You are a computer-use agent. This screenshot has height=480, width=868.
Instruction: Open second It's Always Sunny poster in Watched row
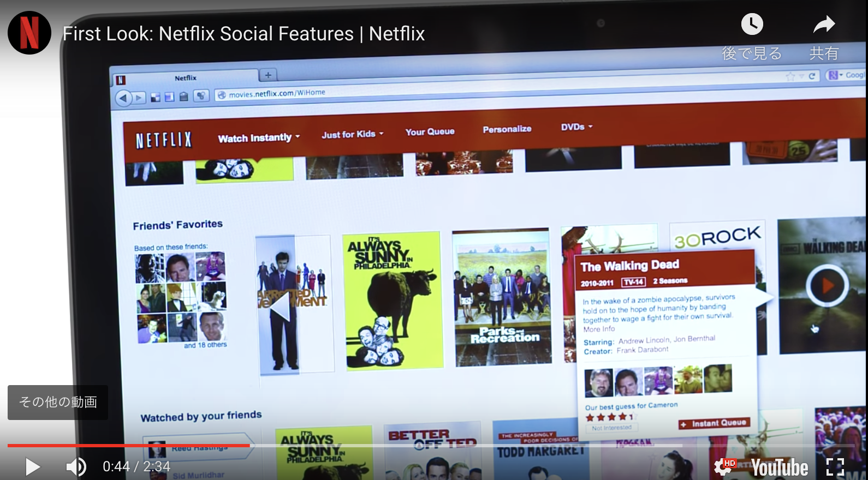tap(323, 453)
